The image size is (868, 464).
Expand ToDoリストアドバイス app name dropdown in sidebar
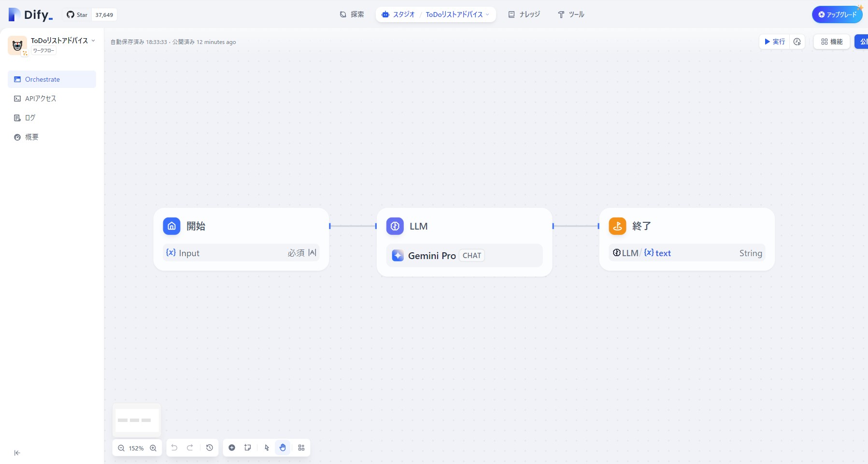coord(93,41)
